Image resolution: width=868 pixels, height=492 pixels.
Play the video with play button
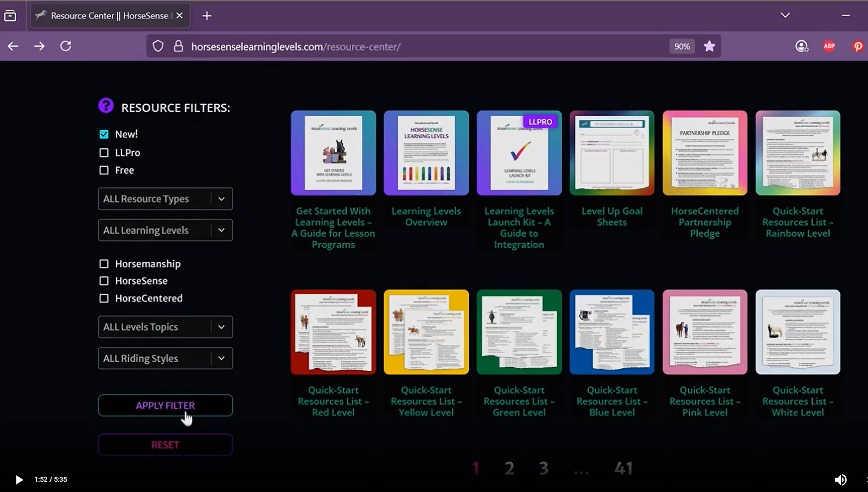pos(19,480)
